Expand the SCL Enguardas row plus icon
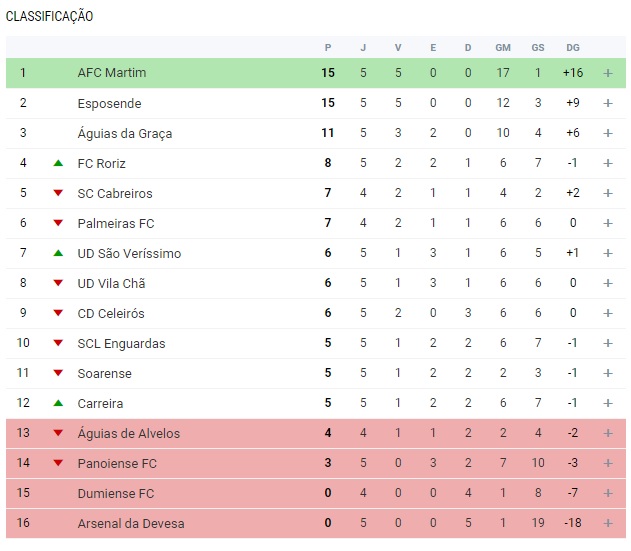631x551 pixels. coord(608,343)
